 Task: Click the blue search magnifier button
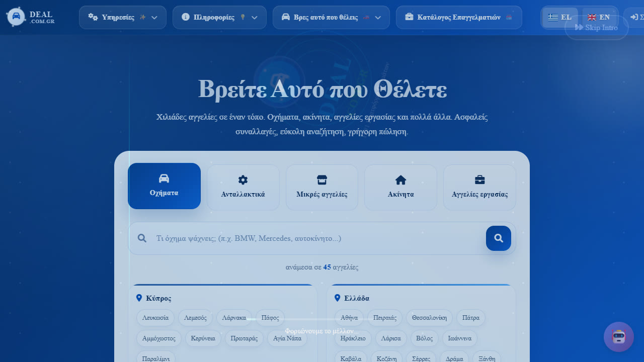point(499,238)
